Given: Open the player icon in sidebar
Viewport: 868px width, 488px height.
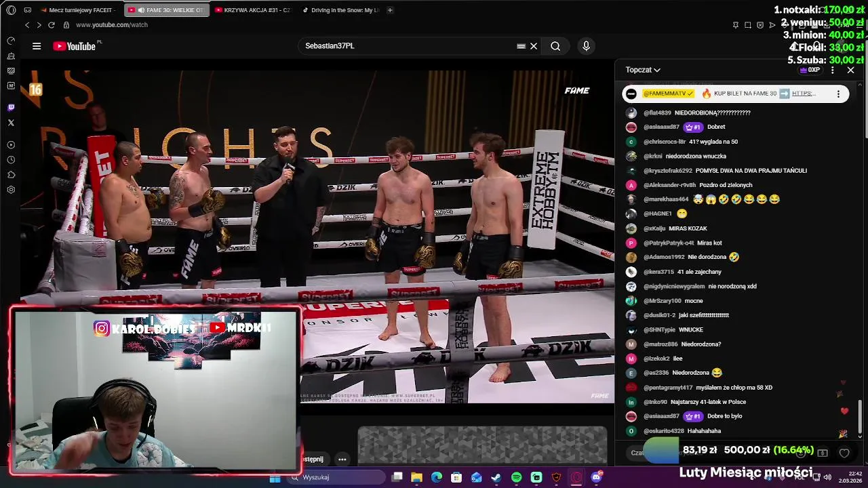Looking at the screenshot, I should click(x=11, y=145).
